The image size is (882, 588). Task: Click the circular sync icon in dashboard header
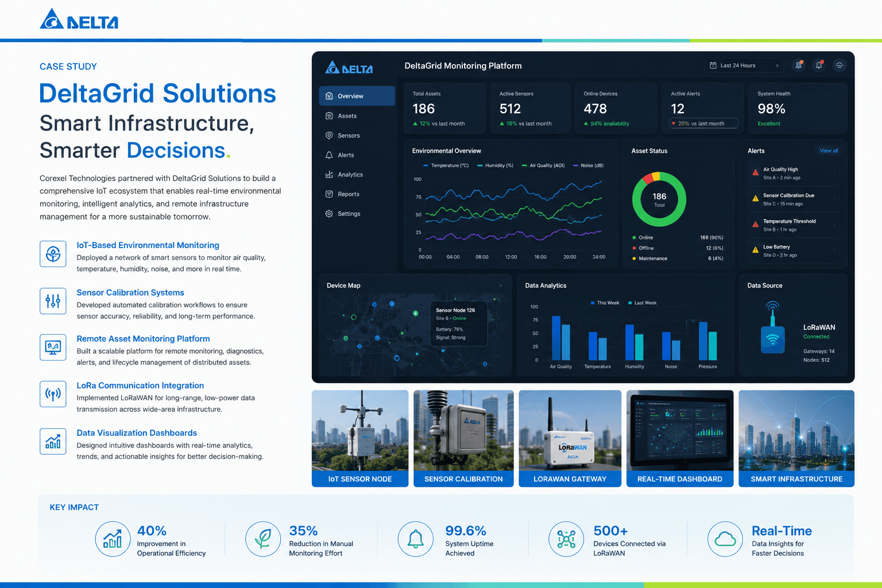click(x=840, y=65)
